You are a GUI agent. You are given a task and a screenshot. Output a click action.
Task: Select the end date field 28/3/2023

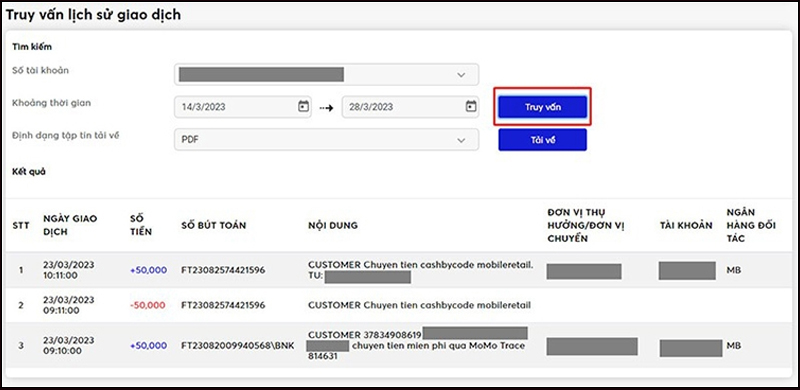(x=410, y=107)
